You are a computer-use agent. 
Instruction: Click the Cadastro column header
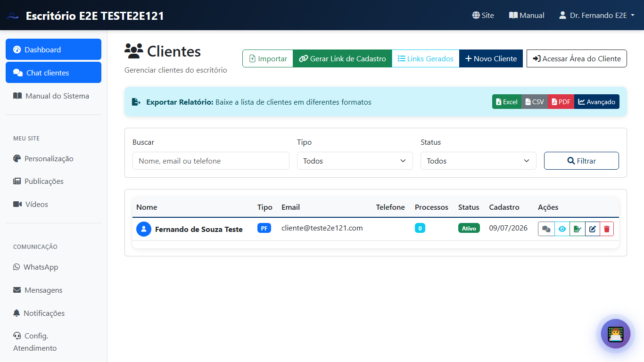click(x=504, y=207)
